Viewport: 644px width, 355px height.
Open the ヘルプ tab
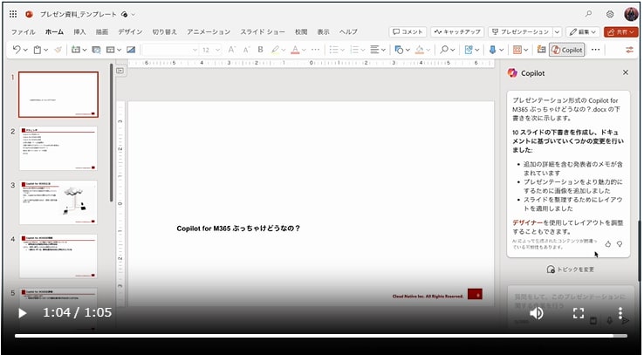tap(348, 31)
